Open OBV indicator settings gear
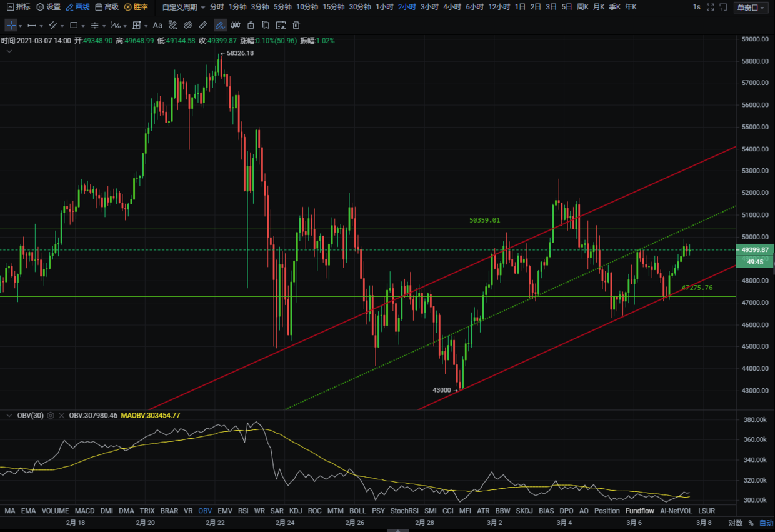This screenshot has height=532, width=775. (x=51, y=415)
